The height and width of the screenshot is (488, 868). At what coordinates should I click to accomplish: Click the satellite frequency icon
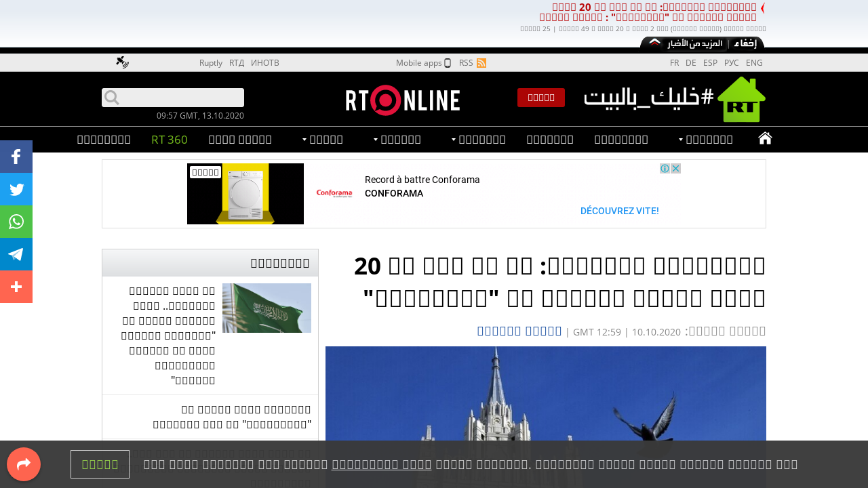[x=122, y=62]
